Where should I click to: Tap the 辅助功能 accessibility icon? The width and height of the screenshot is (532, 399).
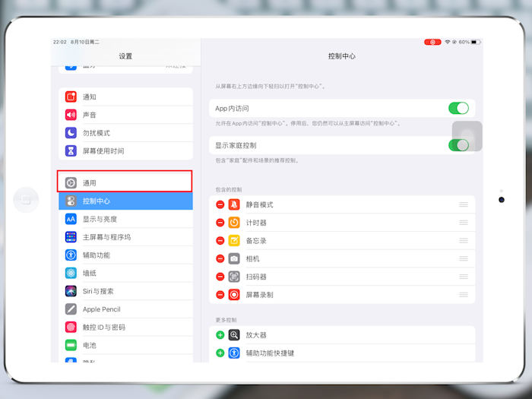[71, 255]
